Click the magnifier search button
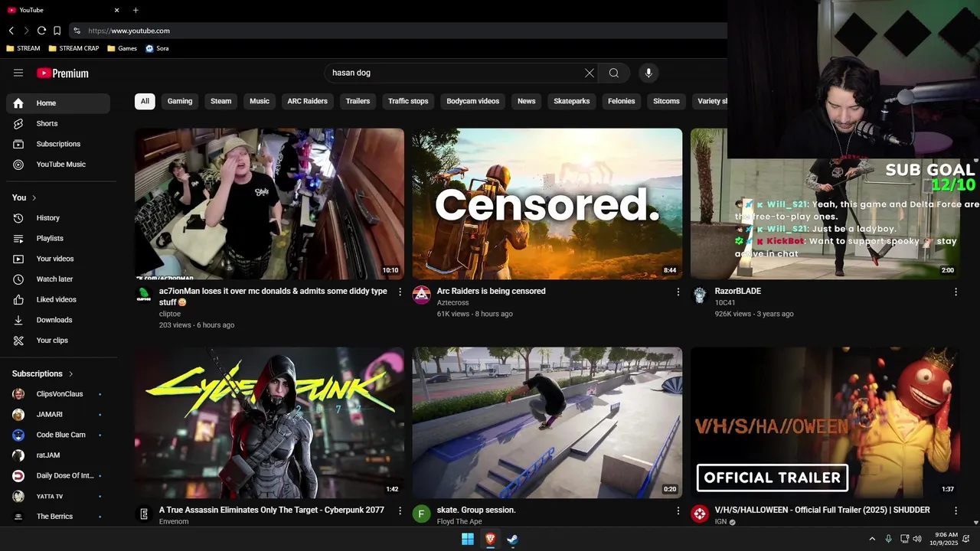This screenshot has width=980, height=551. point(614,73)
